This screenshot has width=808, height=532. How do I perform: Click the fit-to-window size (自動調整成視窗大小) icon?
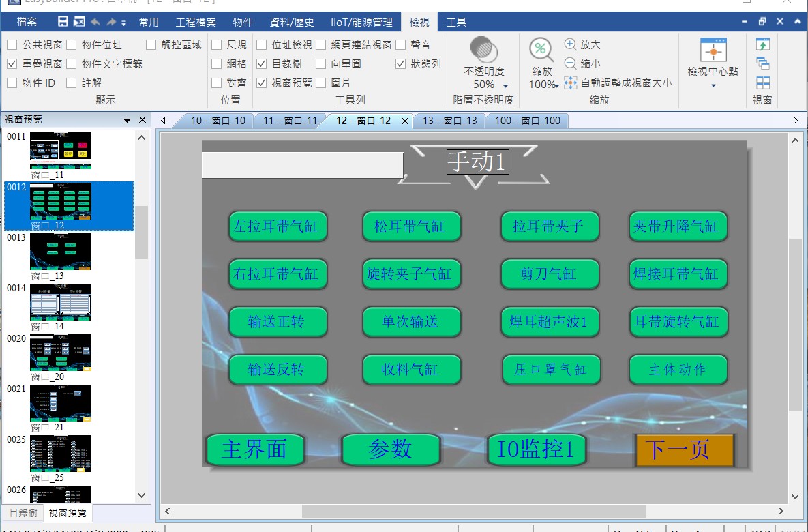coord(571,83)
